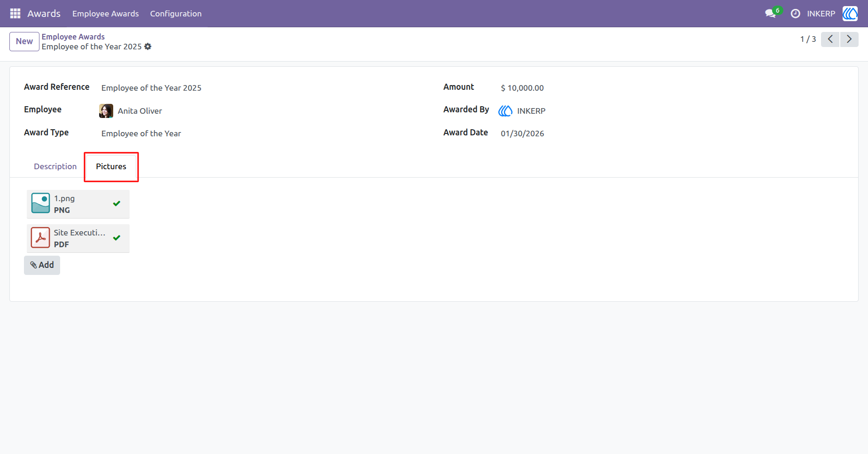Create a New award record
Image resolution: width=868 pixels, height=454 pixels.
(24, 41)
